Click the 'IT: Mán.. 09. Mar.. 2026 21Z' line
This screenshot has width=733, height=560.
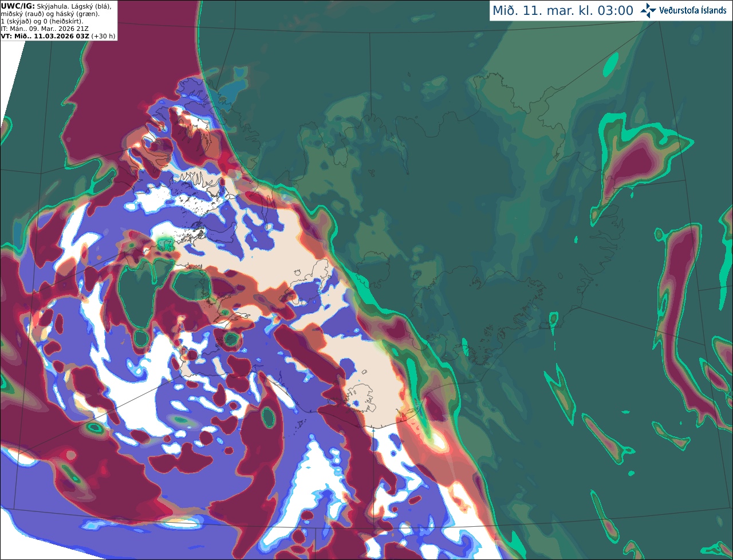46,28
